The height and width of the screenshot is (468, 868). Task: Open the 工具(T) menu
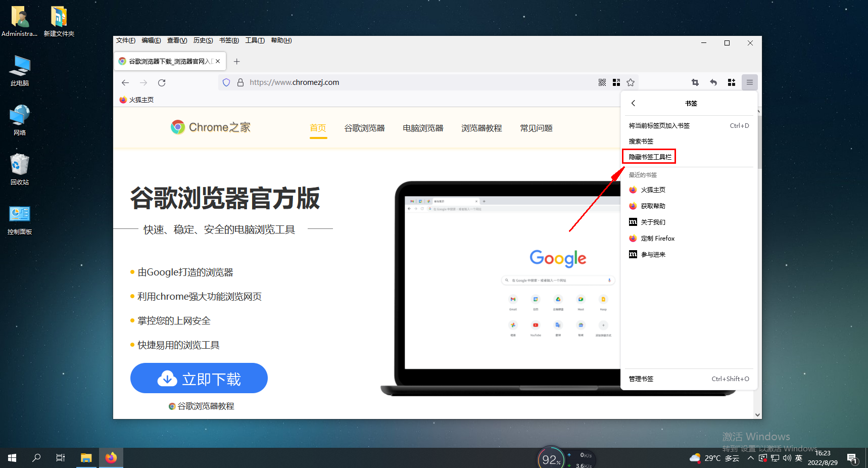pyautogui.click(x=255, y=40)
